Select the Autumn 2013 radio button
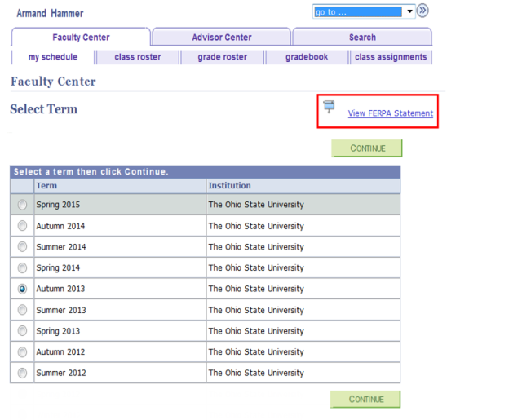 pos(22,289)
